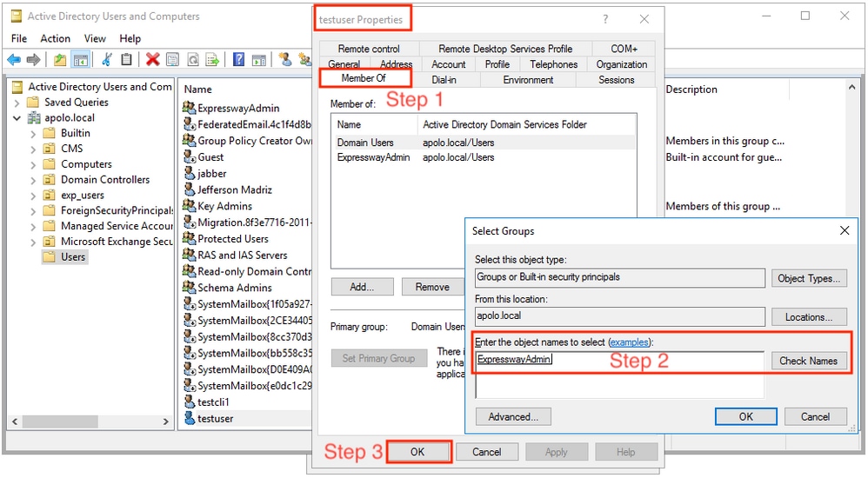Image resolution: width=868 pixels, height=478 pixels.
Task: Open the View menu
Action: (x=95, y=38)
